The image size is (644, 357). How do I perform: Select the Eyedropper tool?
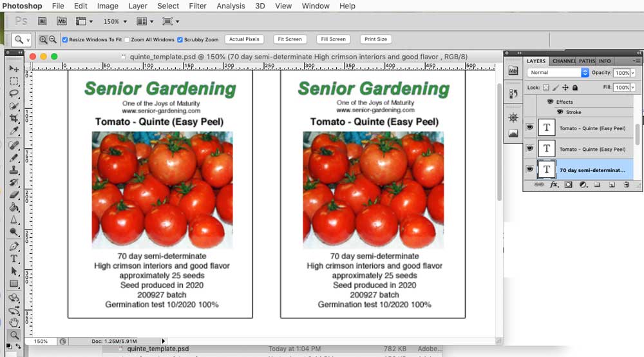[x=14, y=131]
